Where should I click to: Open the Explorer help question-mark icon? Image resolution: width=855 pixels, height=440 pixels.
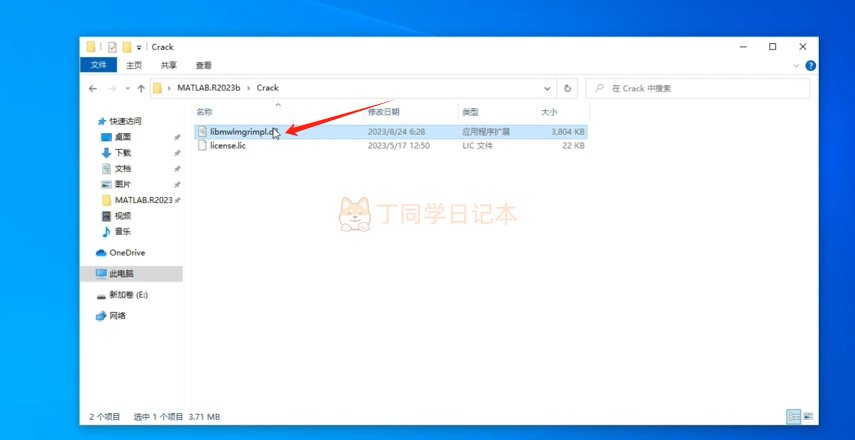click(x=810, y=65)
